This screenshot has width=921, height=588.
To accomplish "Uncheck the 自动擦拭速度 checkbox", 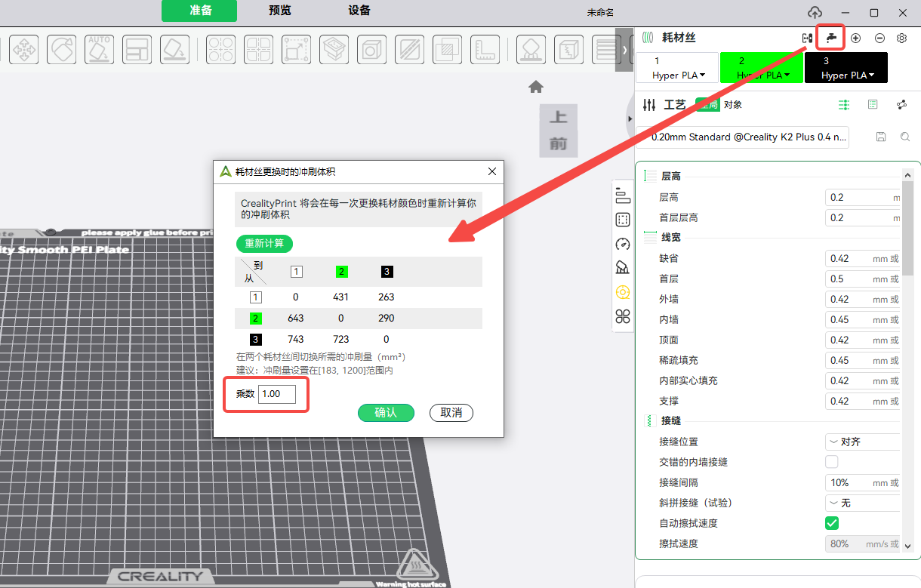I will (832, 523).
